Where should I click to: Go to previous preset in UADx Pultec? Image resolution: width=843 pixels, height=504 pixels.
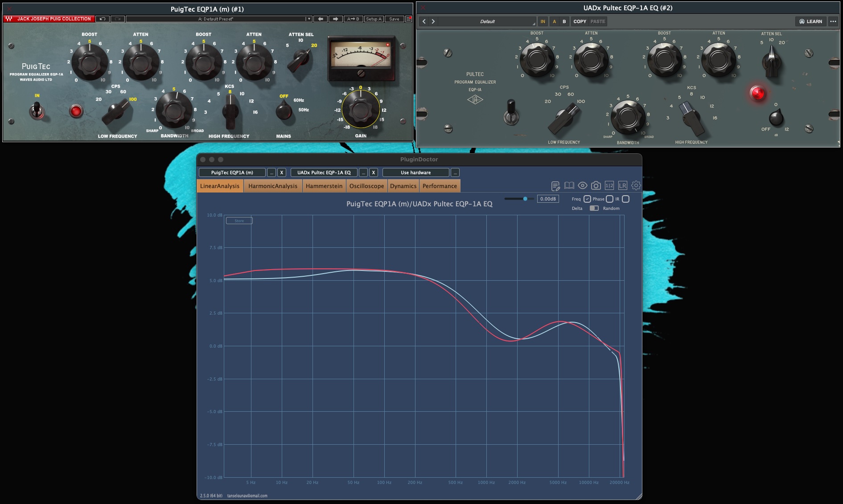tap(424, 21)
